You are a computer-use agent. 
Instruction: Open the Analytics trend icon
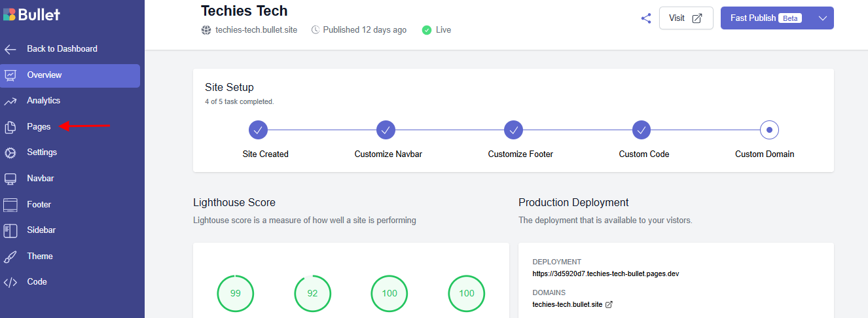click(10, 101)
